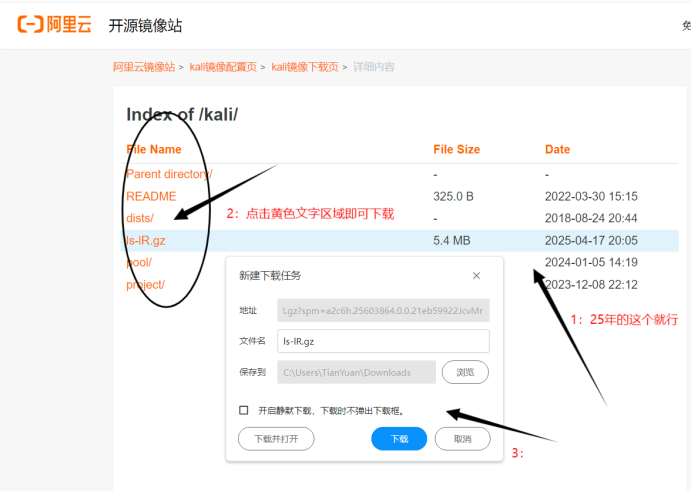This screenshot has height=491, width=691.
Task: Close the new download task dialog
Action: 476,276
